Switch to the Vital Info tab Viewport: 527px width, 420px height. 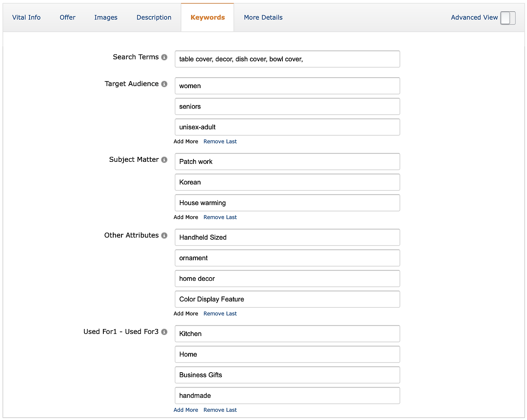click(x=26, y=17)
